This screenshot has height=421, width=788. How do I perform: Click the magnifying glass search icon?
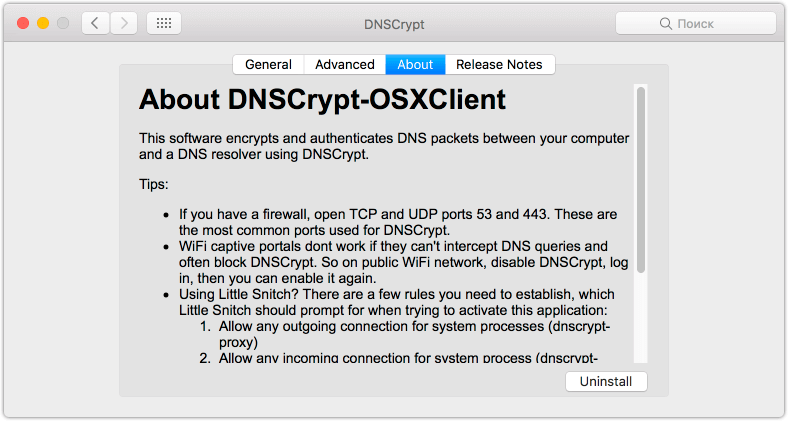pos(665,24)
